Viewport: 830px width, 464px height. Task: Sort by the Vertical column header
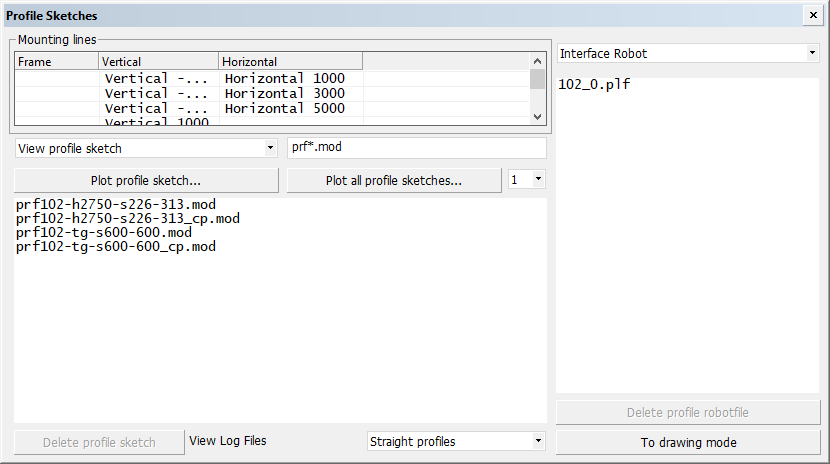(x=158, y=62)
